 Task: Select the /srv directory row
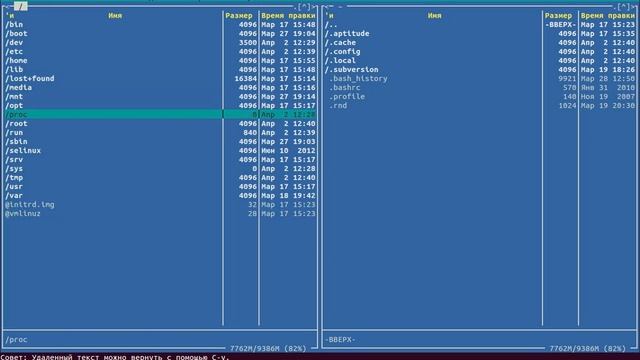click(x=160, y=160)
